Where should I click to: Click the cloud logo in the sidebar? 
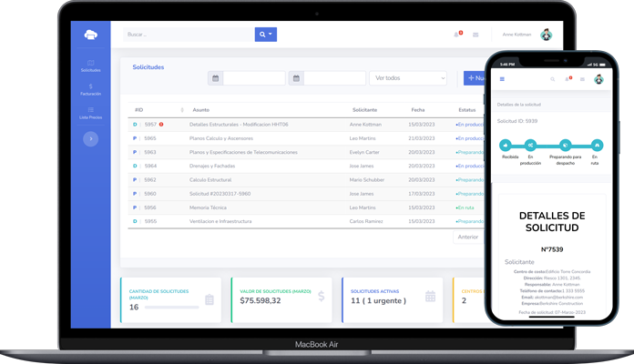(x=90, y=35)
